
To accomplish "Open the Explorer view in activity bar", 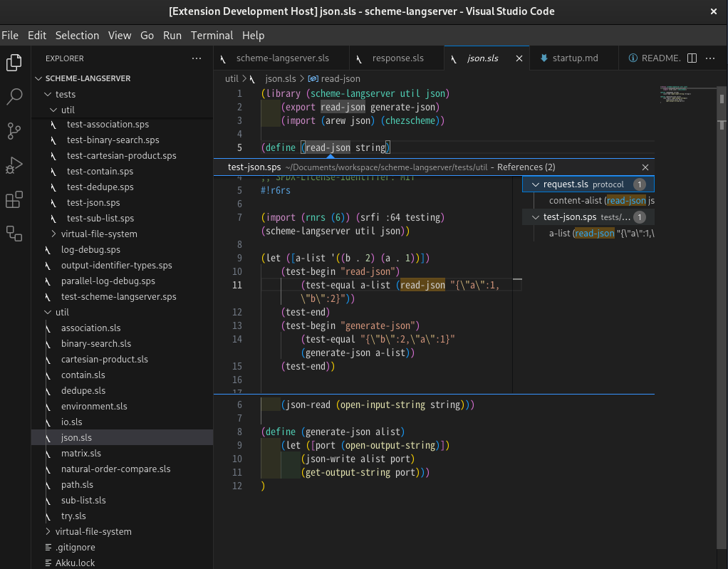I will click(x=14, y=63).
